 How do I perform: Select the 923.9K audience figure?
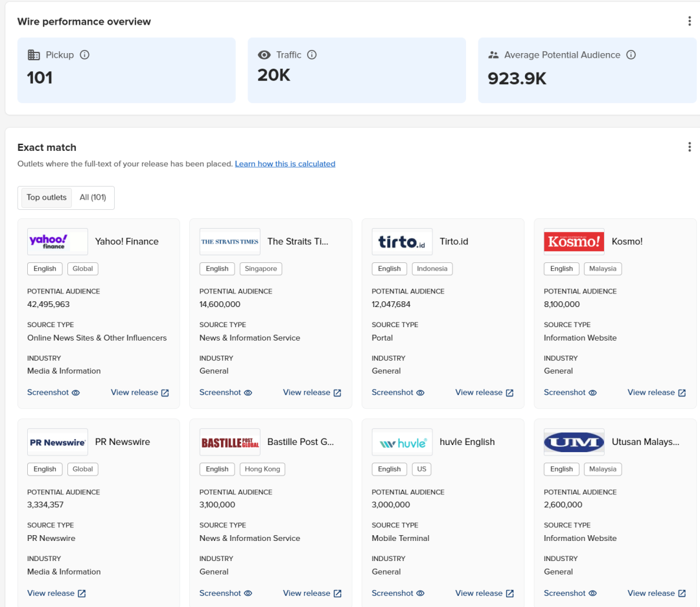[517, 78]
